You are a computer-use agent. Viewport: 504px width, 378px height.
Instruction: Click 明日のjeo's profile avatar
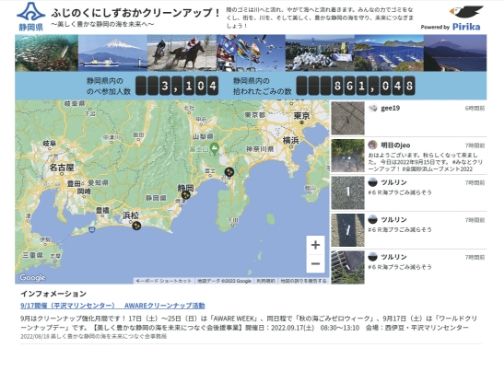click(x=373, y=145)
